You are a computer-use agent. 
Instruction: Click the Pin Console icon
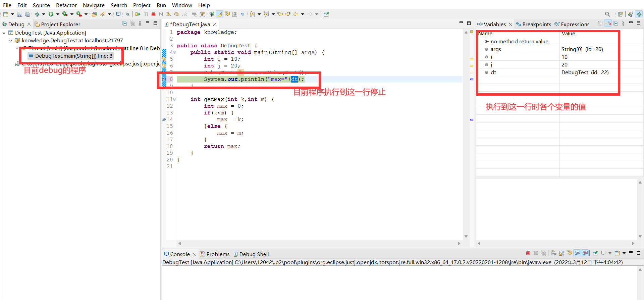coord(595,253)
